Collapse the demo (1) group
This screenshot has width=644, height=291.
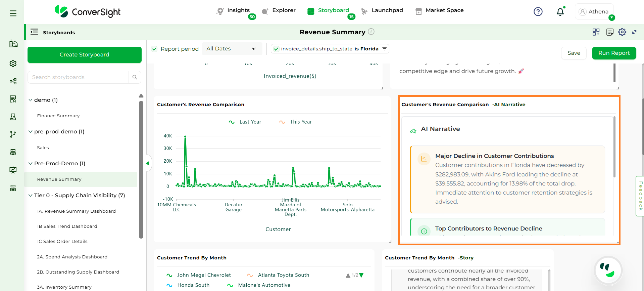[31, 100]
